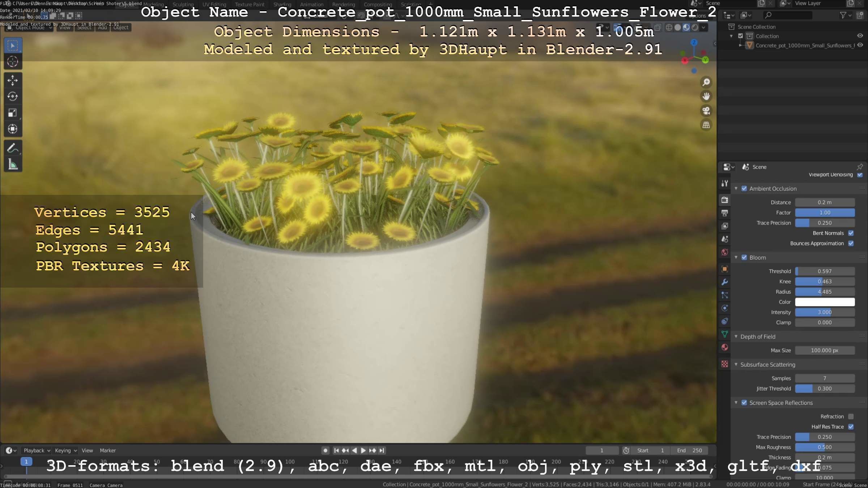Pin the properties editor context
Image resolution: width=868 pixels, height=488 pixels.
(x=860, y=167)
